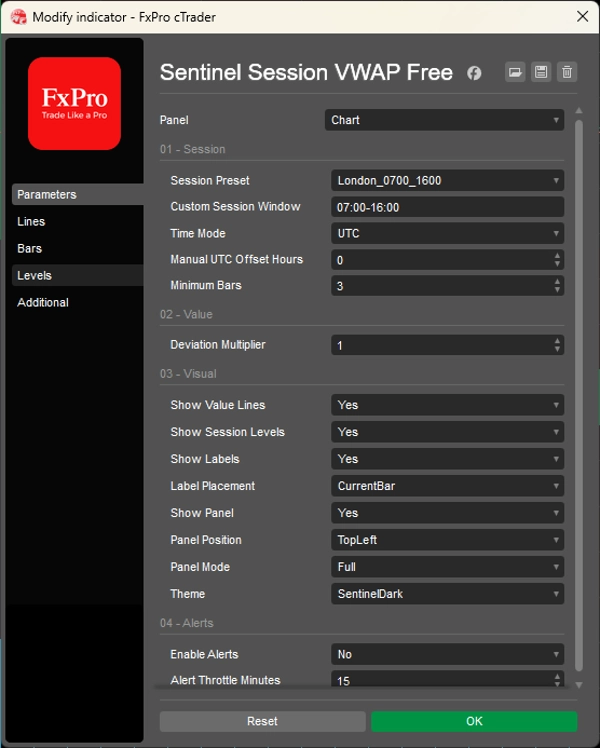The width and height of the screenshot is (600, 748).
Task: Click the cTrader app icon in title bar
Action: click(19, 17)
